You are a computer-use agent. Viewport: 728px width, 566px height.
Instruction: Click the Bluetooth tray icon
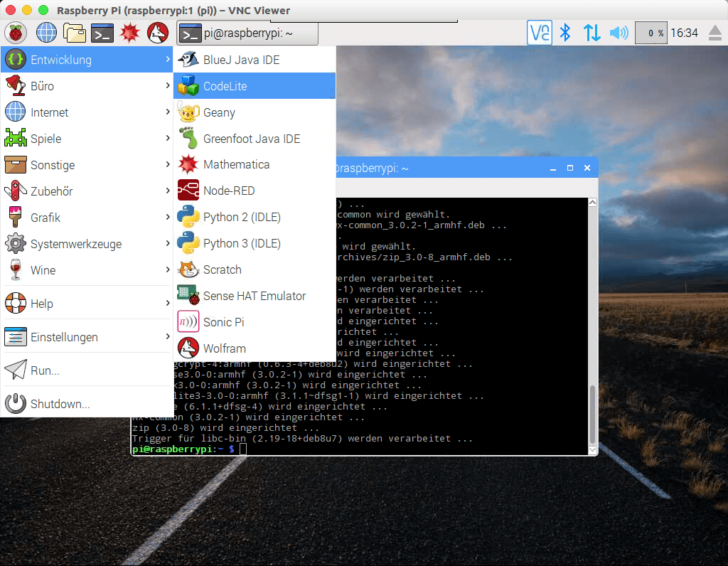(x=565, y=33)
